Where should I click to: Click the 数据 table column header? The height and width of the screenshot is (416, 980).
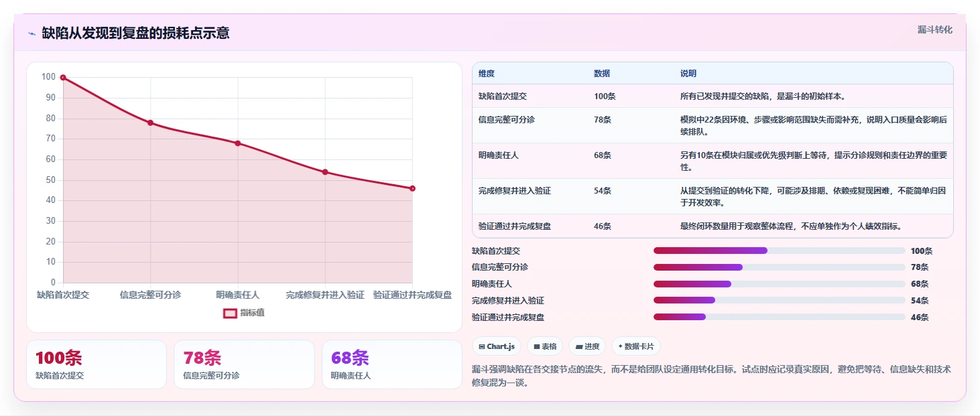(x=602, y=74)
